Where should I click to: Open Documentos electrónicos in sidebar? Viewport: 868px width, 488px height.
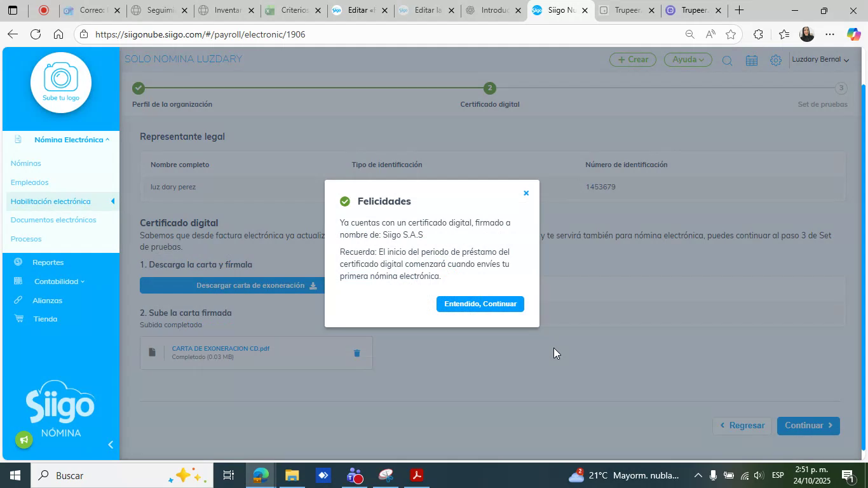tap(53, 220)
